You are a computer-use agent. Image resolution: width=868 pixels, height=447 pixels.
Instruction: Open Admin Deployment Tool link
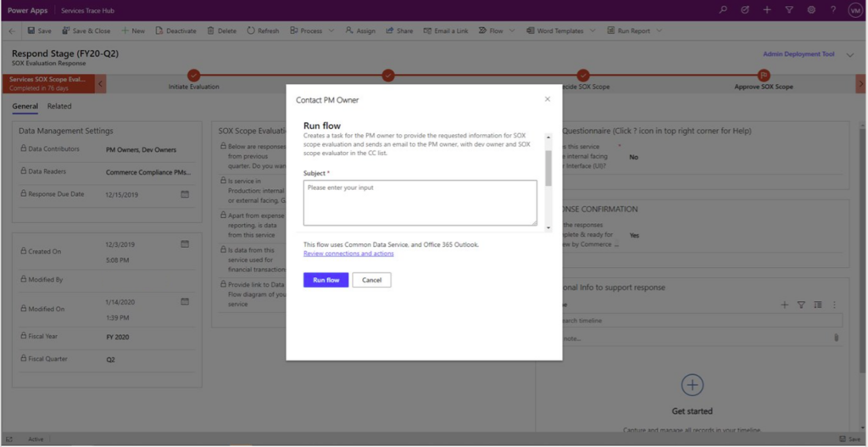pyautogui.click(x=798, y=54)
